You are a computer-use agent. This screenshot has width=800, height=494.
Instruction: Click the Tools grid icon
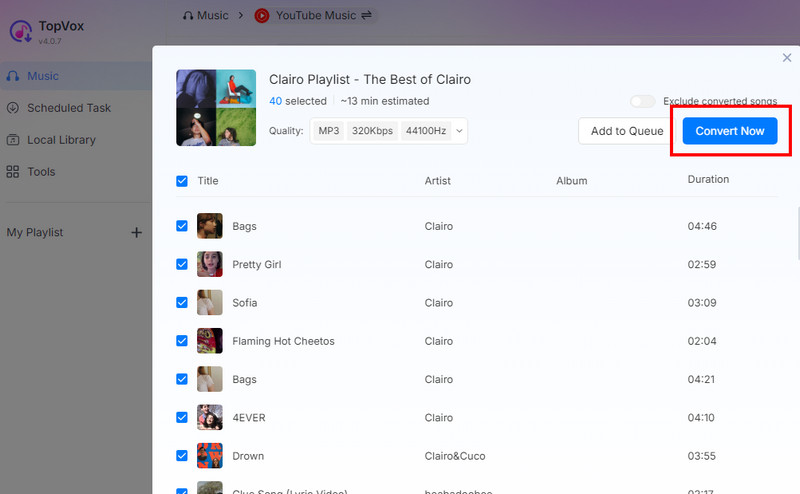point(13,172)
